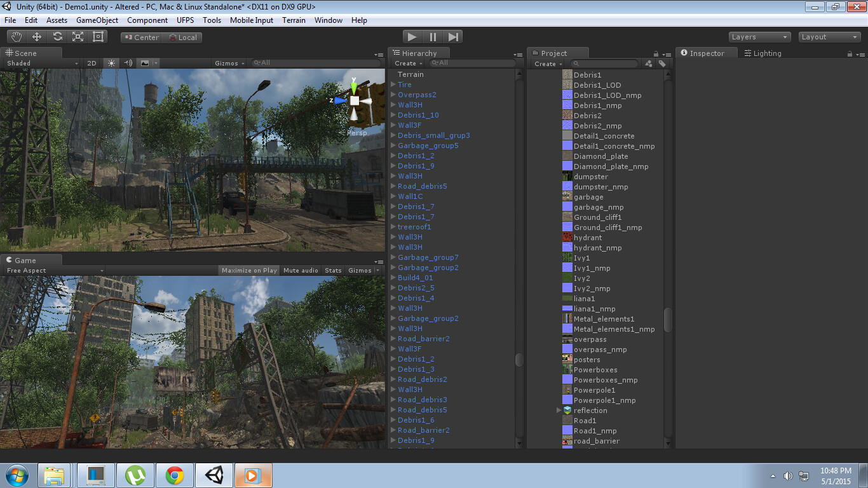
Task: Open the Layout dropdown
Action: tap(829, 36)
